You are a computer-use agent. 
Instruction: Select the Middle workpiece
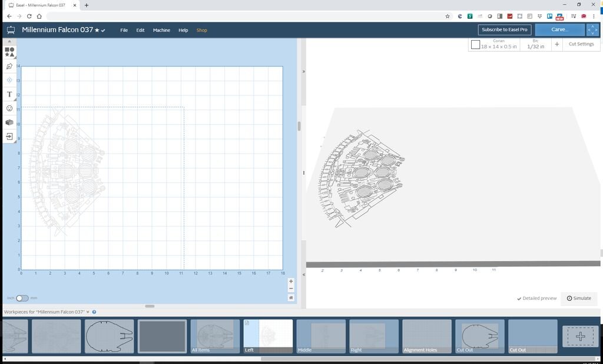click(x=321, y=336)
